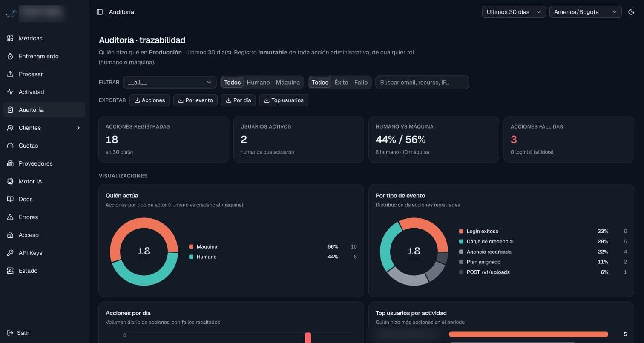Image resolution: width=644 pixels, height=343 pixels.
Task: Click Agencia recargada legend row
Action: point(543,252)
